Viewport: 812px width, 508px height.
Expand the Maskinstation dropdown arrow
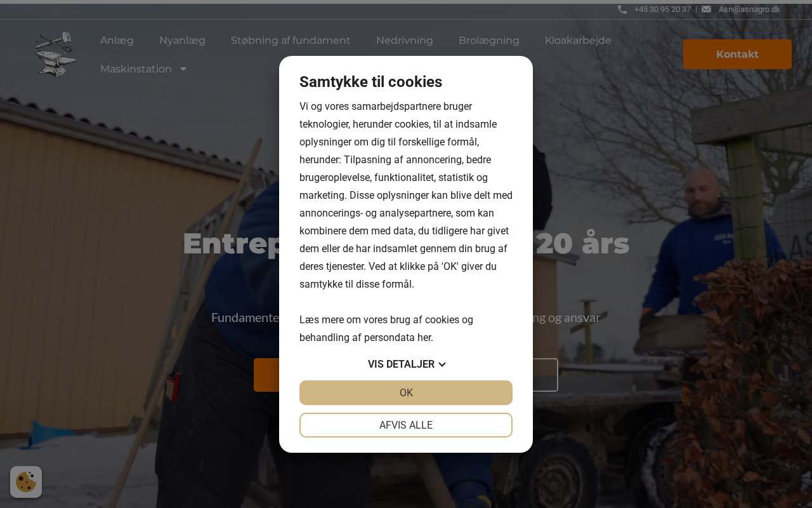click(x=183, y=69)
